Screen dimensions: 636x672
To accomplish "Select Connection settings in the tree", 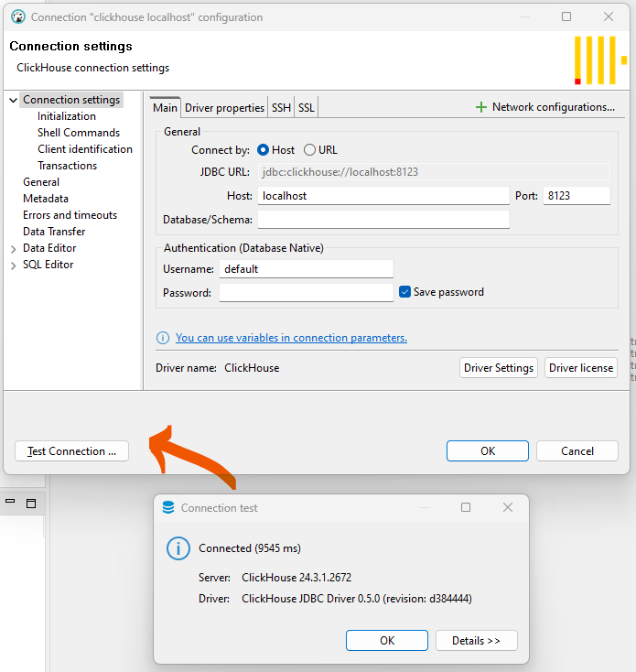I will tap(71, 100).
